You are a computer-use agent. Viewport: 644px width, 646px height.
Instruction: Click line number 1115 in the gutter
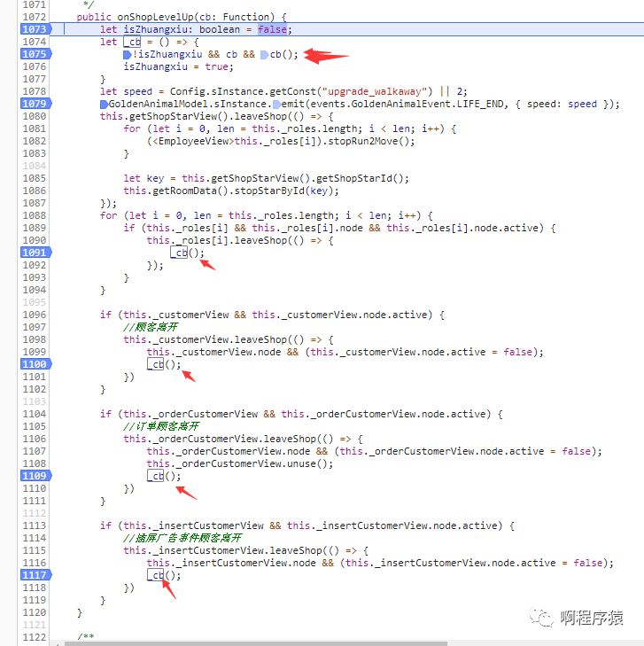35,550
